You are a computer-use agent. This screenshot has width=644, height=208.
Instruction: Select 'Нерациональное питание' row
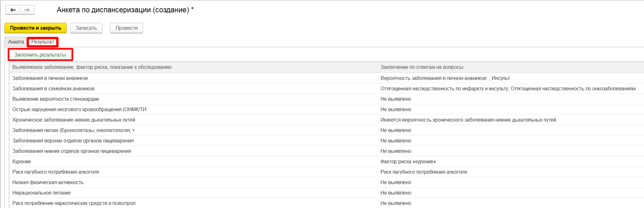click(x=41, y=193)
